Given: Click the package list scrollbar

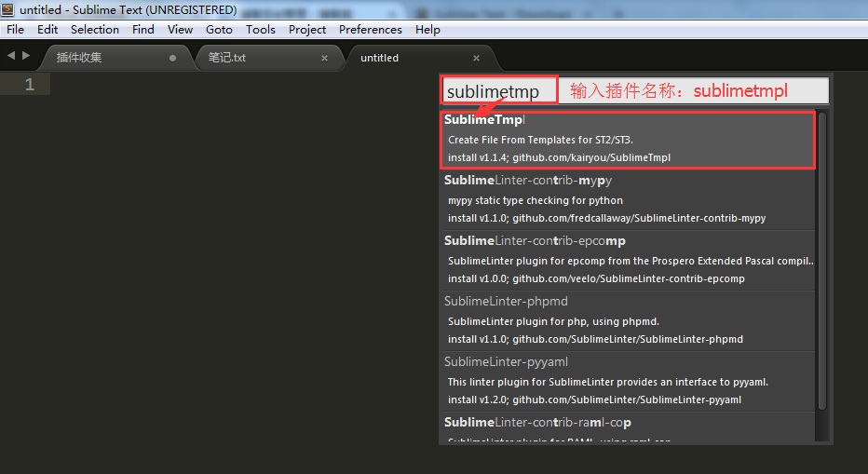Looking at the screenshot, I should (822, 261).
